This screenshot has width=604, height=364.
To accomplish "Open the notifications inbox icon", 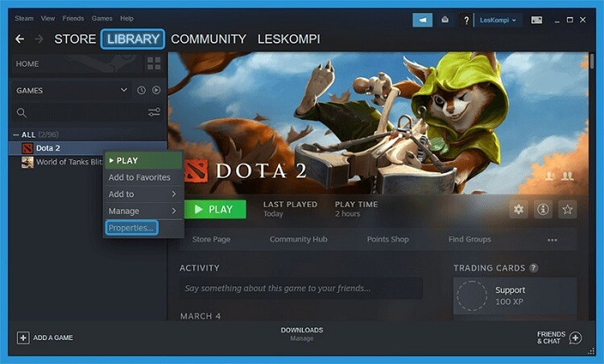I will pyautogui.click(x=445, y=19).
